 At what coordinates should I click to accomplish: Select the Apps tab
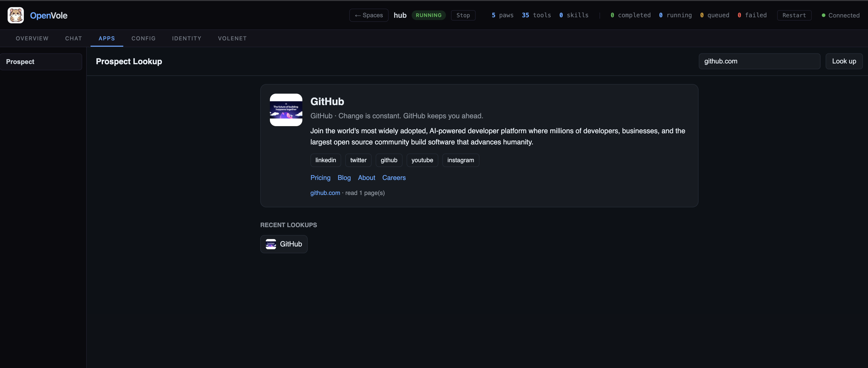tap(107, 38)
